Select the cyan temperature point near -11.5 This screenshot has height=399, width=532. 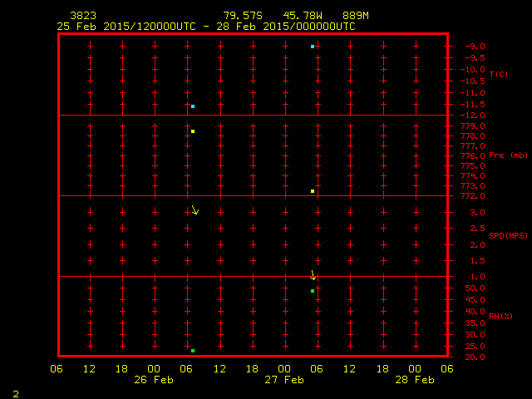[x=193, y=106]
